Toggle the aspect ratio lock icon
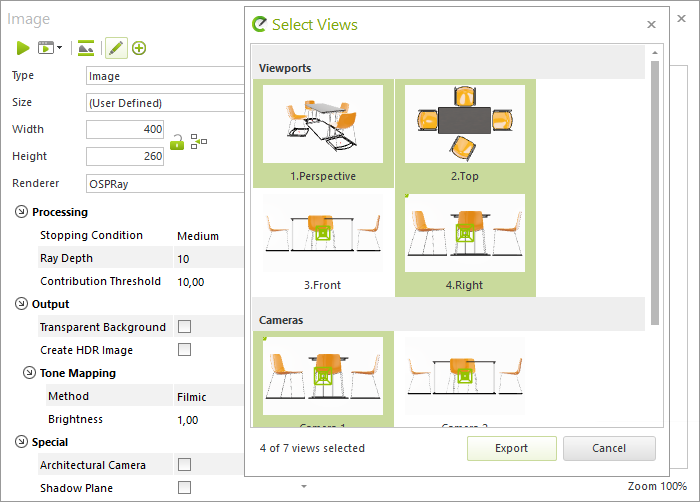The width and height of the screenshot is (700, 502). [177, 142]
